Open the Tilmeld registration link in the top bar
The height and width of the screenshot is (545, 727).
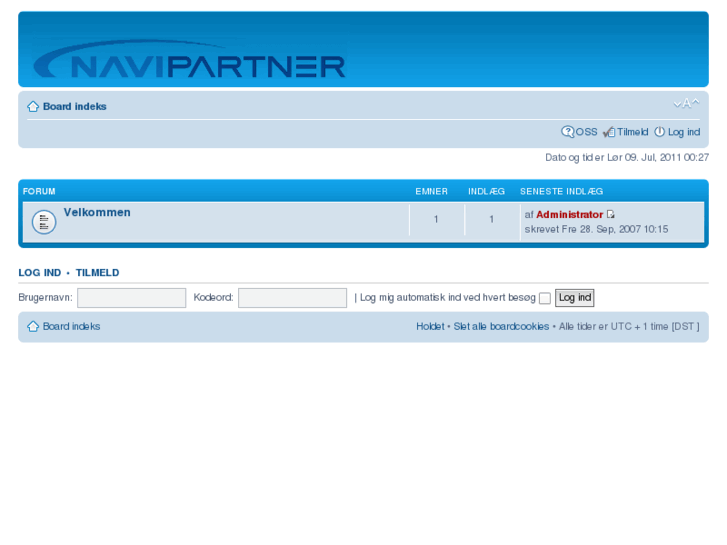click(632, 132)
